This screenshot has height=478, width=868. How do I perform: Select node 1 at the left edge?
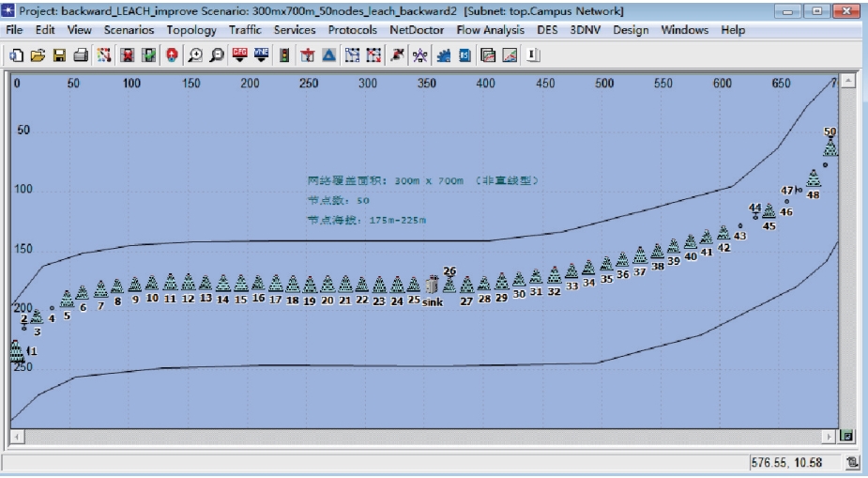(17, 352)
